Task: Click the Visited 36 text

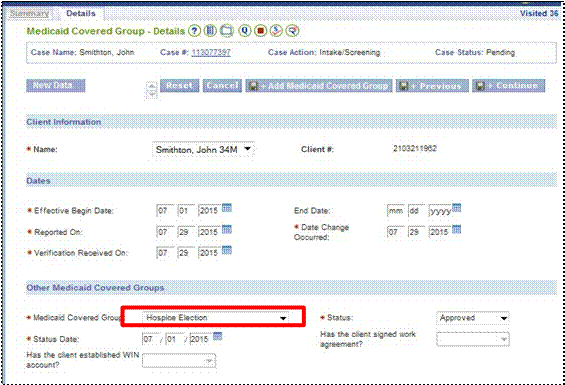Action: point(539,13)
